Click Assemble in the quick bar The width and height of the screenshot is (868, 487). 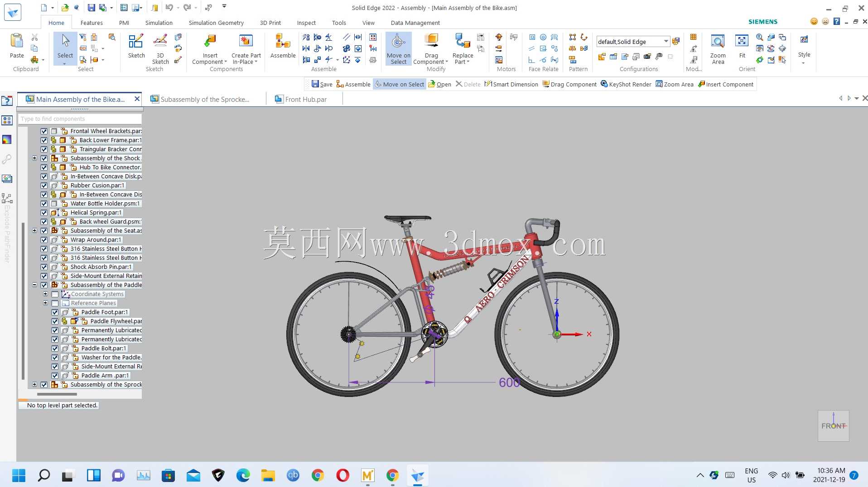pyautogui.click(x=353, y=84)
